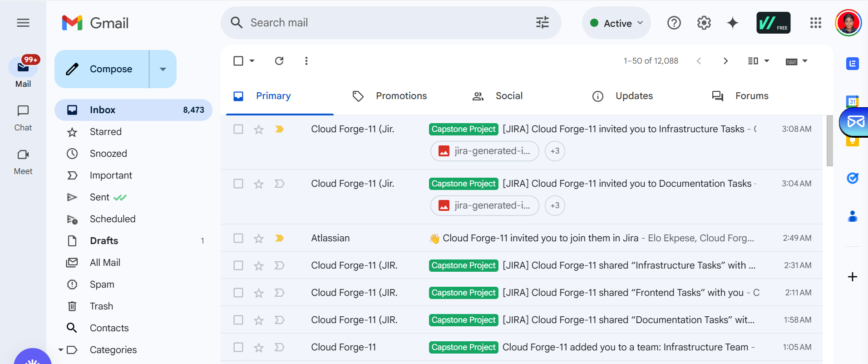Open Mail in the left rail
Viewport: 868px width, 364px height.
pos(23,73)
